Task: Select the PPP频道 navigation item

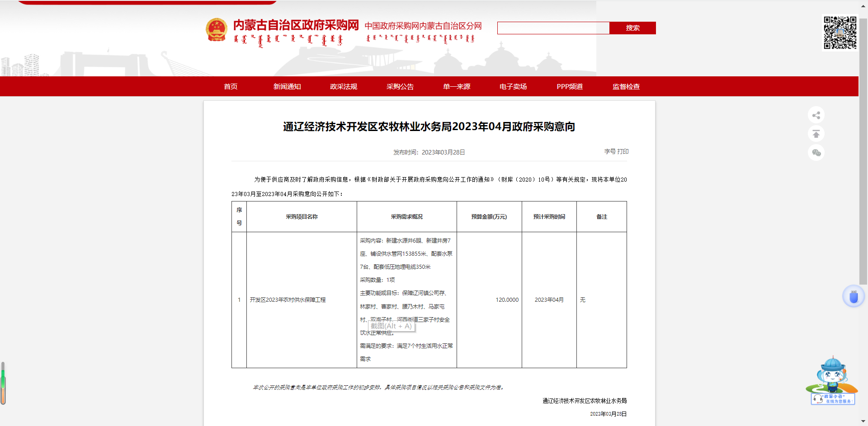Action: [570, 86]
